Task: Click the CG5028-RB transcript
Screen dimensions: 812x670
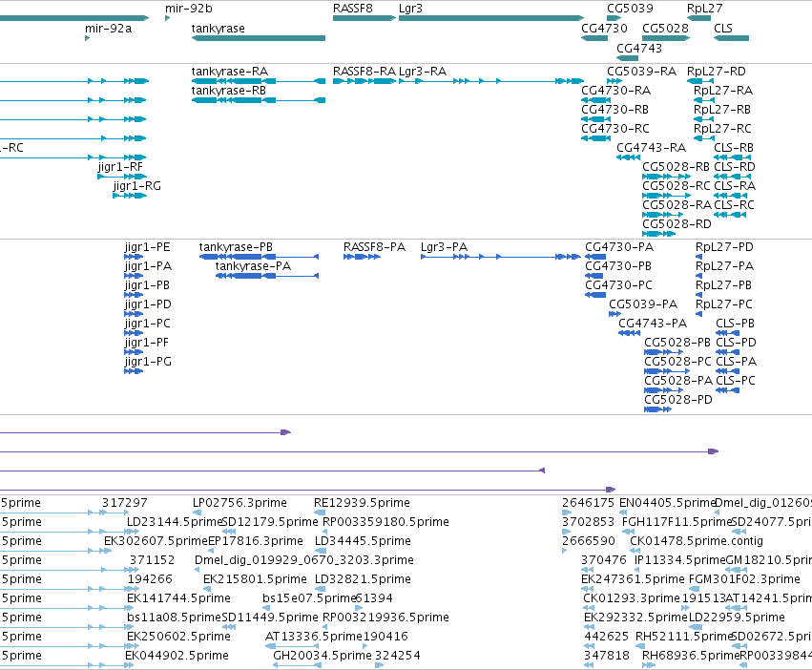Action: pyautogui.click(x=666, y=177)
